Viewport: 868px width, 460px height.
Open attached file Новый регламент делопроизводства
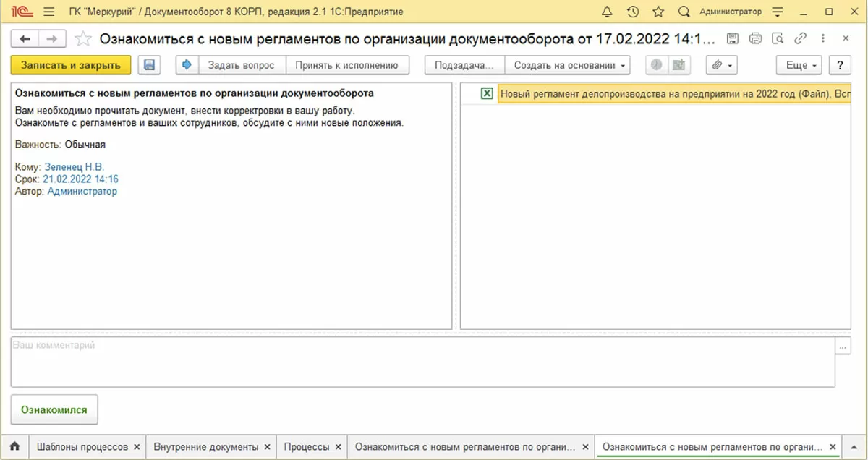(x=674, y=94)
